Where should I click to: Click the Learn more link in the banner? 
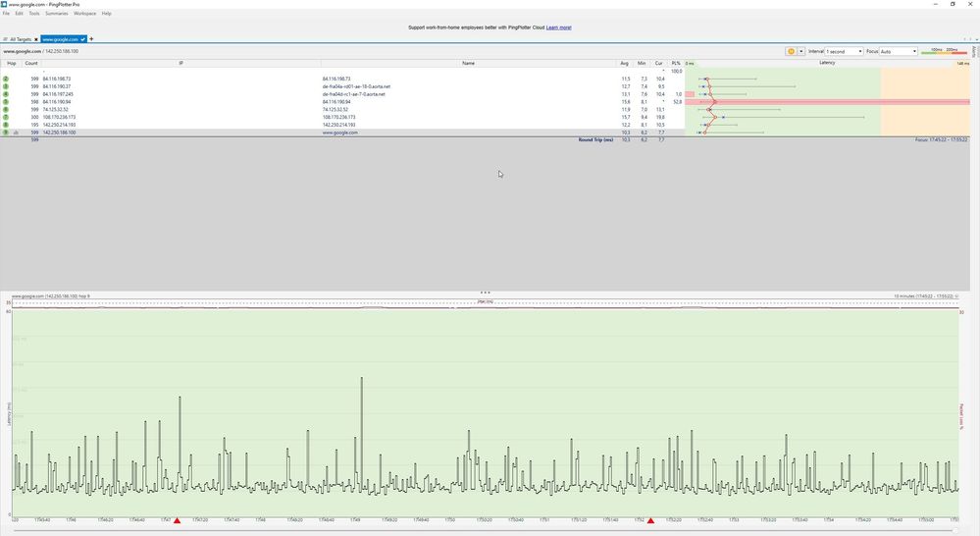pos(558,27)
